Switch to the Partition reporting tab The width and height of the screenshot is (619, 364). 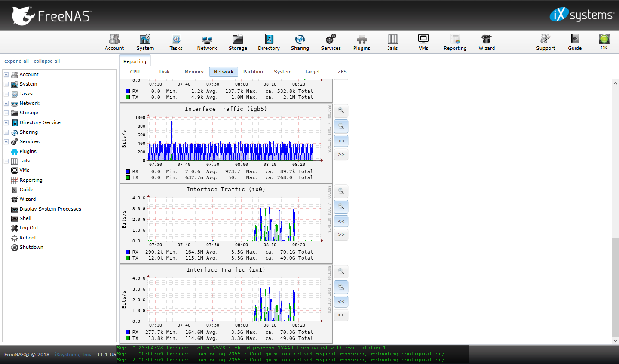pos(253,72)
